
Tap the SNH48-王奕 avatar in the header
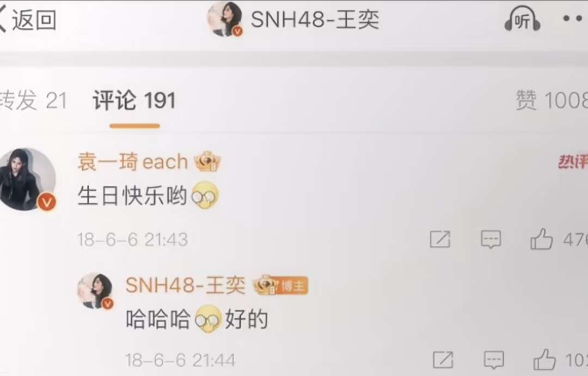pyautogui.click(x=225, y=19)
